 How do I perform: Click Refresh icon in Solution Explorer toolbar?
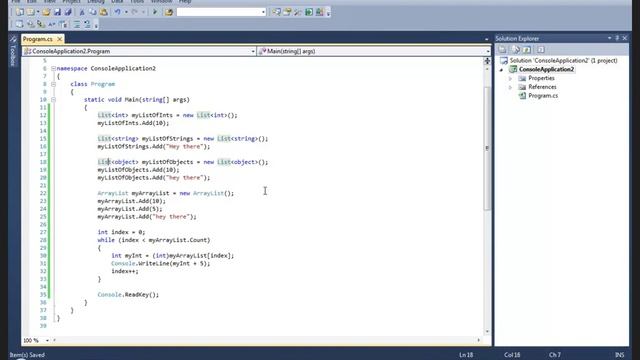527,49
